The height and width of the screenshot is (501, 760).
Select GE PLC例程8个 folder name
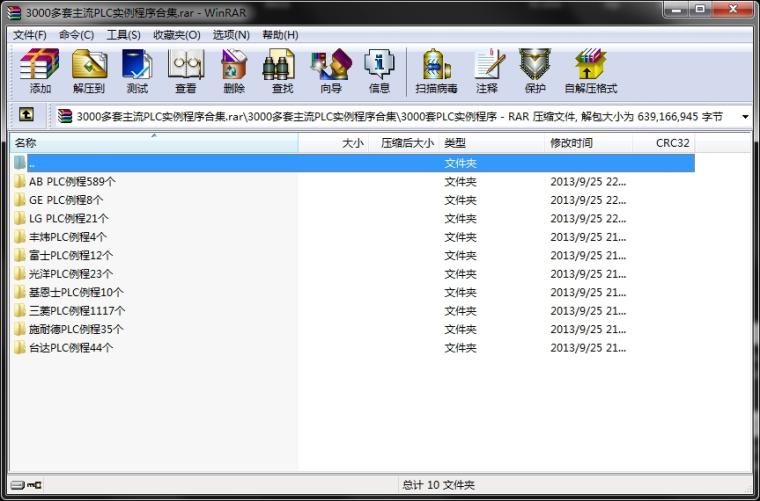(x=66, y=200)
